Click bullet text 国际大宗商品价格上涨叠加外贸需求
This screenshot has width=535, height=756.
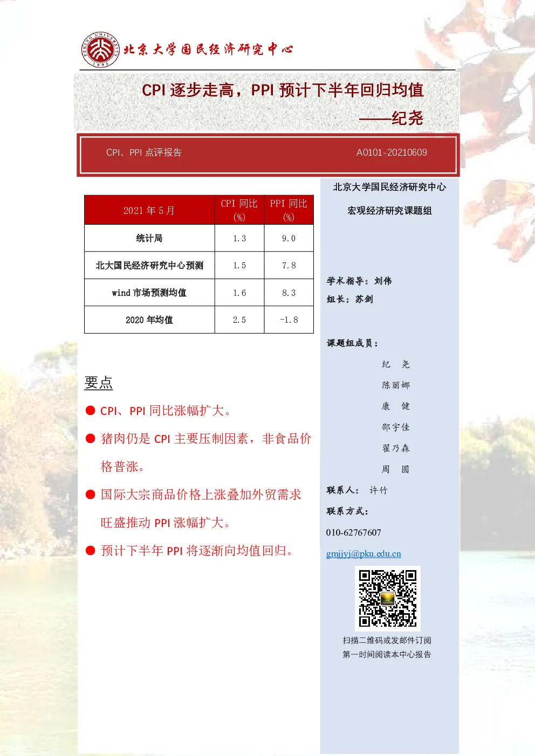pos(201,495)
